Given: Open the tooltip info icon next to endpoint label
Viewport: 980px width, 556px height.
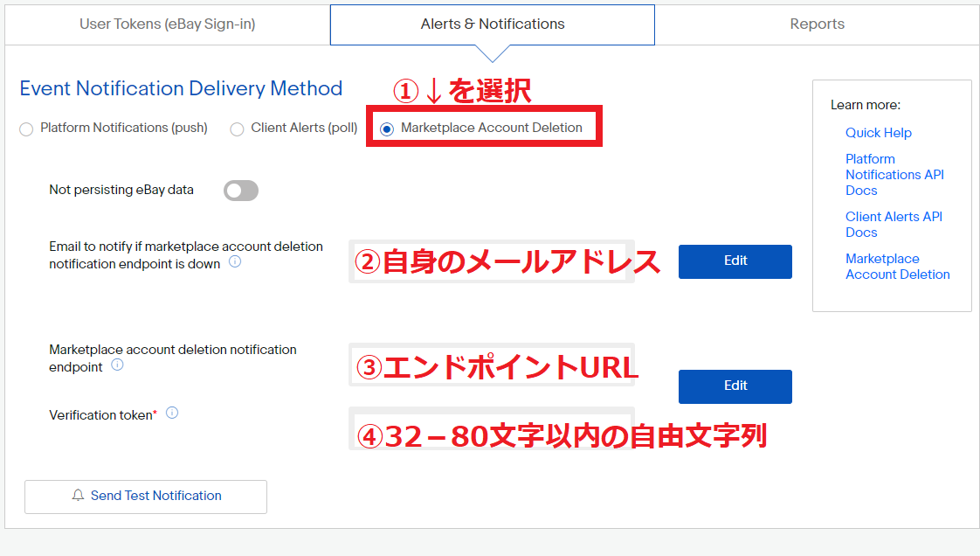Looking at the screenshot, I should pyautogui.click(x=118, y=366).
